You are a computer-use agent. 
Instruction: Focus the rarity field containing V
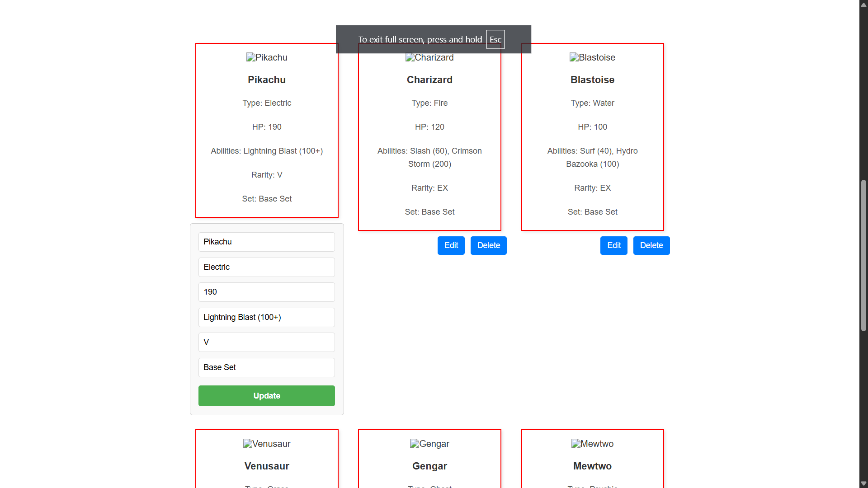tap(267, 342)
